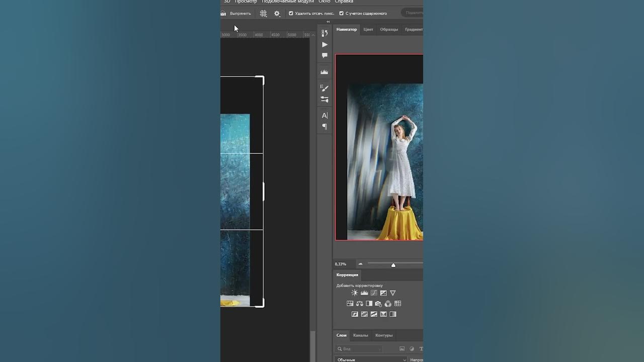Add a Hue/Saturation adjustment
Screen dimensions: 644x362
click(x=350, y=304)
